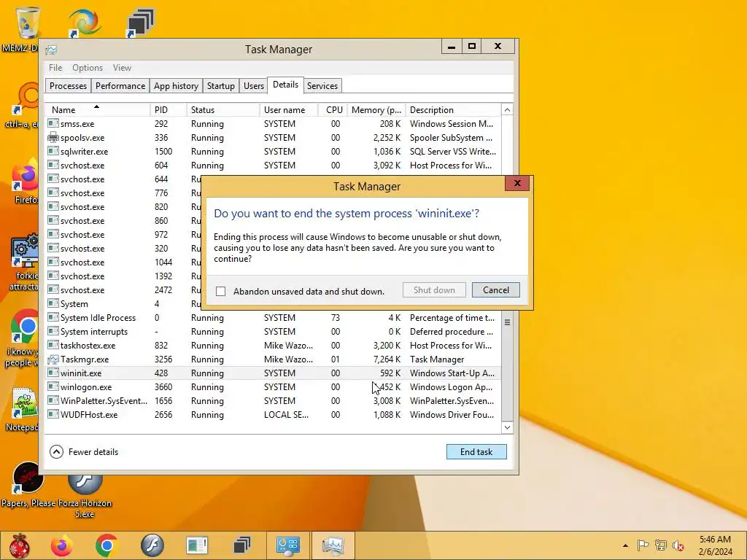Click the disabled Shut down button
This screenshot has height=560, width=747.
[434, 290]
